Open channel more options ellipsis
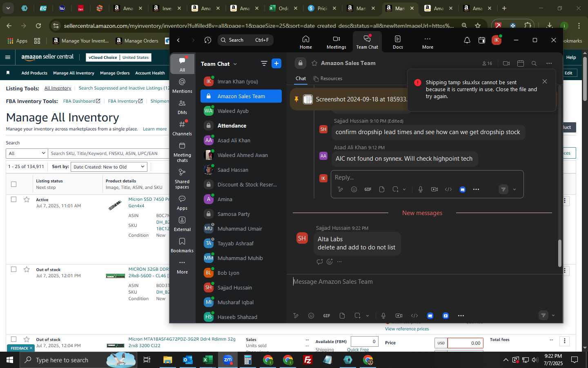This screenshot has height=368, width=588. [x=549, y=63]
